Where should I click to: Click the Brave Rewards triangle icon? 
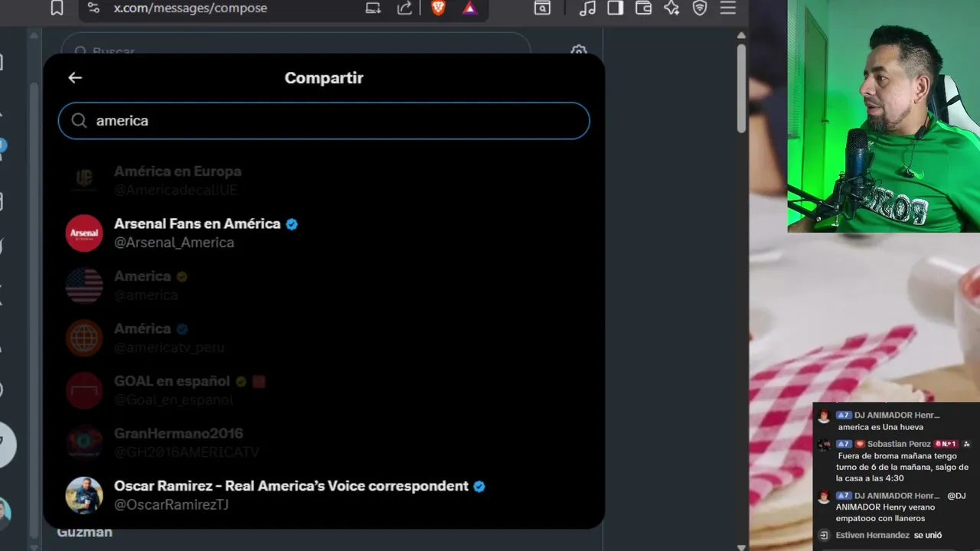[469, 8]
